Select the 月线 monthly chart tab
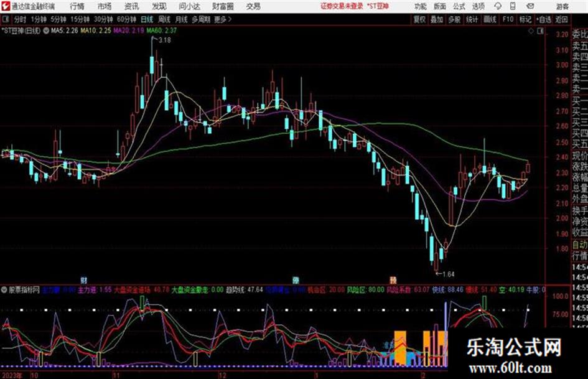This screenshot has width=588, height=379. click(x=182, y=19)
